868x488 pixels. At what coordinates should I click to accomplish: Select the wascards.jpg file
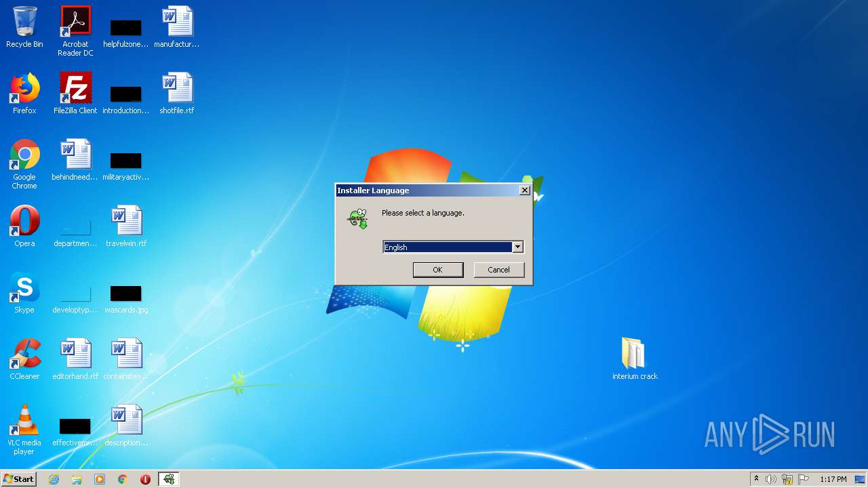[126, 300]
